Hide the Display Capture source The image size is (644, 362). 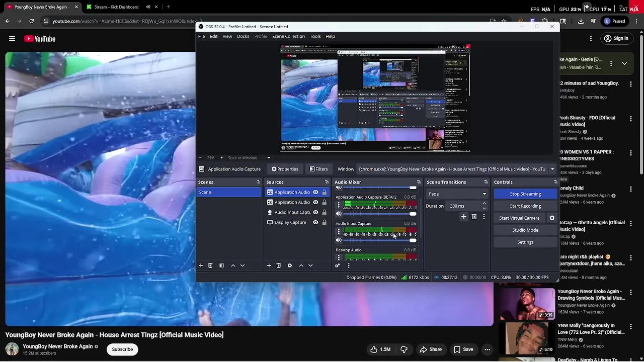point(315,222)
